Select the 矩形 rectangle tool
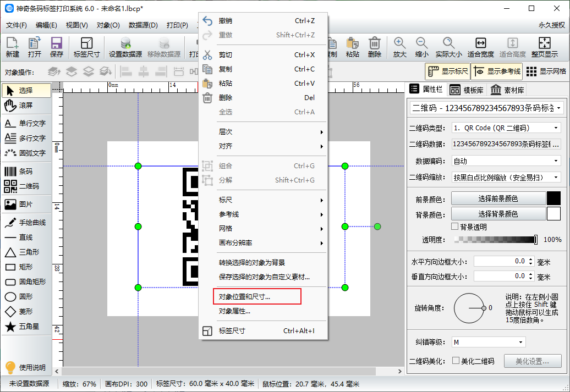The width and height of the screenshot is (570, 392). pos(26,267)
